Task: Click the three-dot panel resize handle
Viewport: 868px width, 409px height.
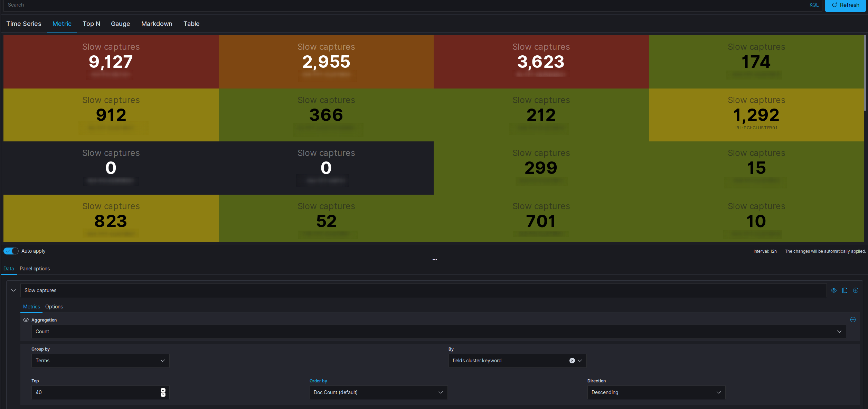Action: pyautogui.click(x=435, y=260)
